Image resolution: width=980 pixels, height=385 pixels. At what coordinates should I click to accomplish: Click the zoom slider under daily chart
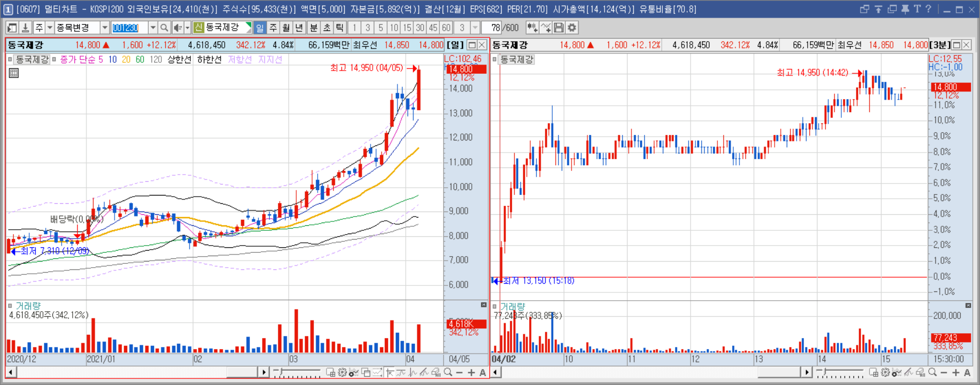(297, 372)
